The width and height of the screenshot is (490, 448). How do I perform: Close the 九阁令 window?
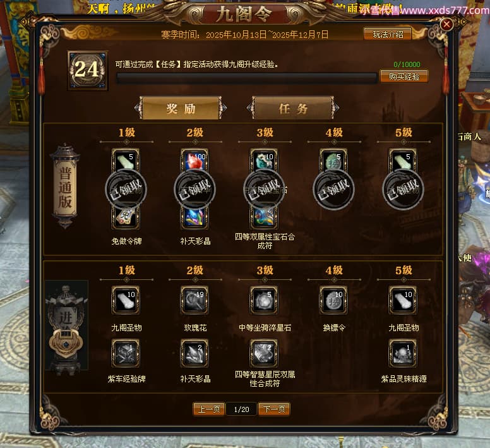(x=446, y=24)
